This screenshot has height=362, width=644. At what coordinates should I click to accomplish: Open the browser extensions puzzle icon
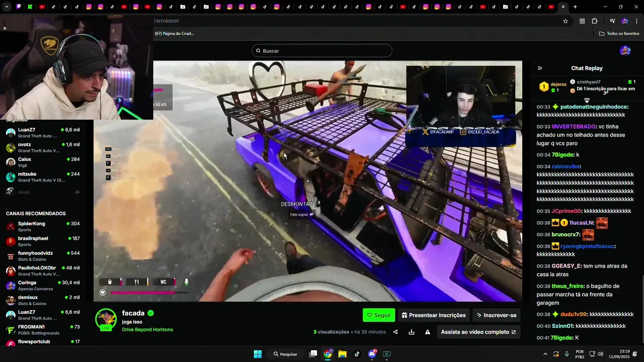click(595, 21)
